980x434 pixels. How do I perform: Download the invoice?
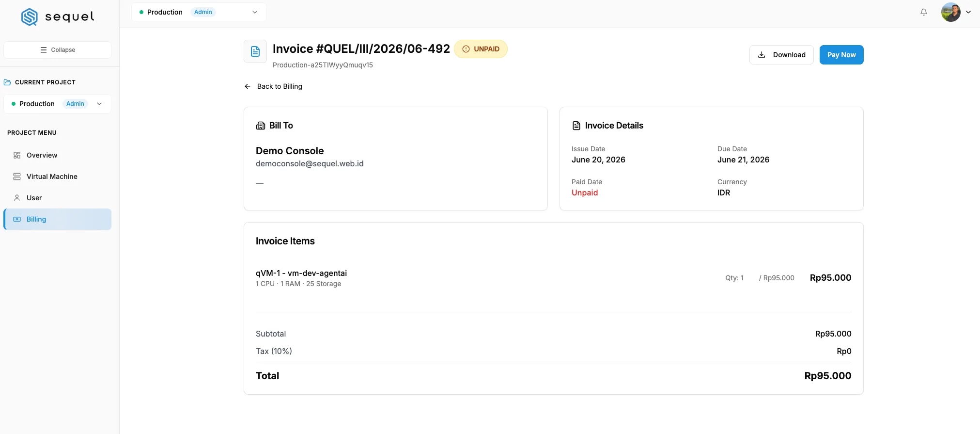[781, 55]
